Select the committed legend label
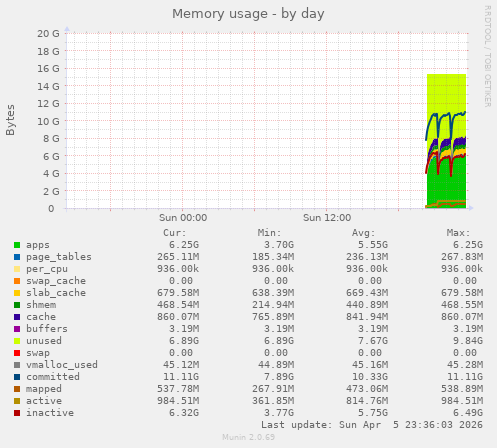497x448 pixels. (53, 377)
